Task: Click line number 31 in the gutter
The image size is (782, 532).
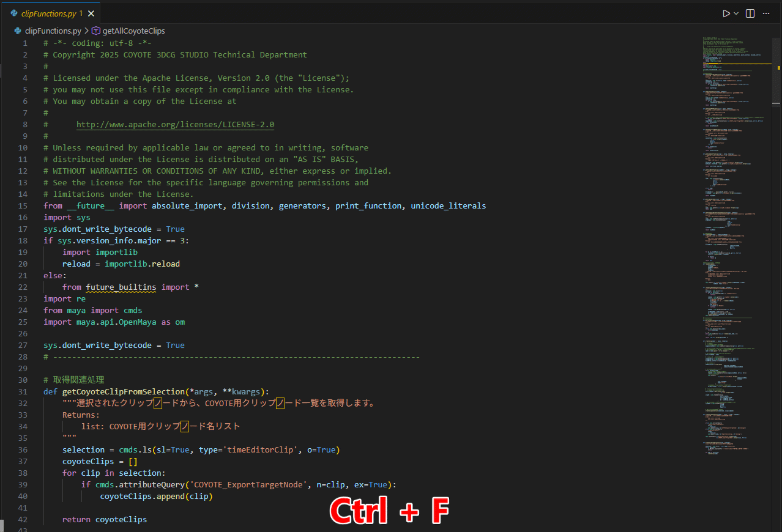Action: (x=23, y=392)
